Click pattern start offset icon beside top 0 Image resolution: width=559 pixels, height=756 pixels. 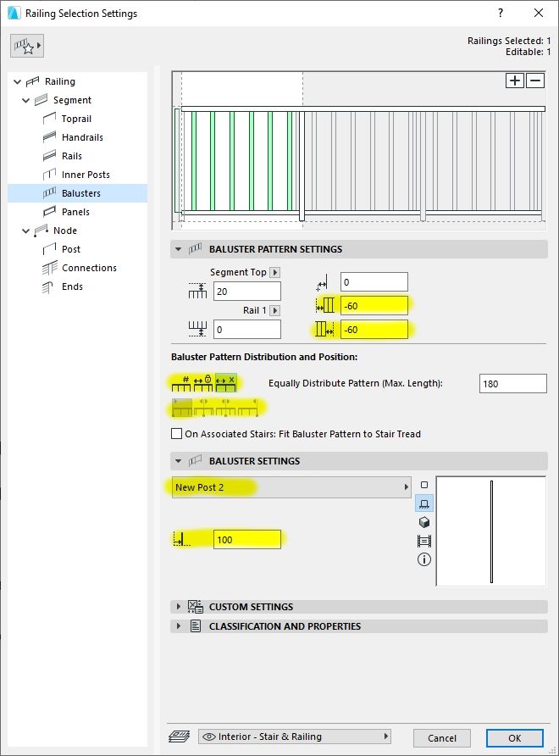click(x=322, y=282)
